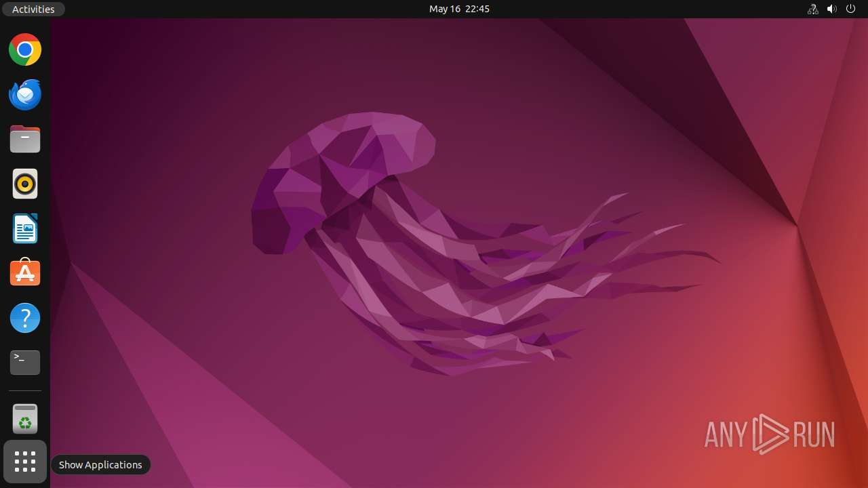The width and height of the screenshot is (868, 488).
Task: Launch Rhythmbox music player
Action: (25, 184)
